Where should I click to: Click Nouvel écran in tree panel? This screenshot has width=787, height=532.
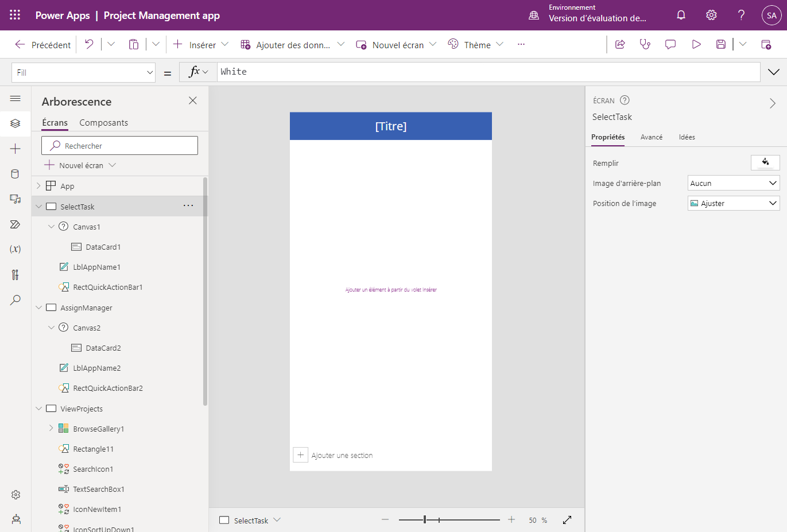[x=80, y=165]
